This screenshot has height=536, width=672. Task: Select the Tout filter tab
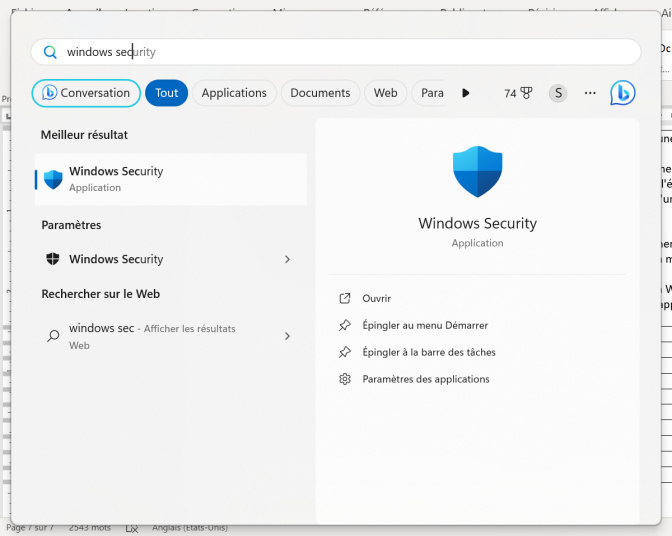(166, 93)
